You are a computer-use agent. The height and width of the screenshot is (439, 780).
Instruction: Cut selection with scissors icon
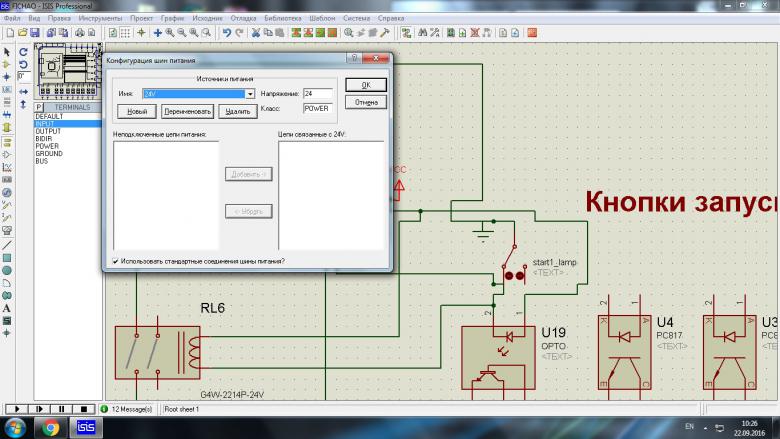pyautogui.click(x=256, y=33)
